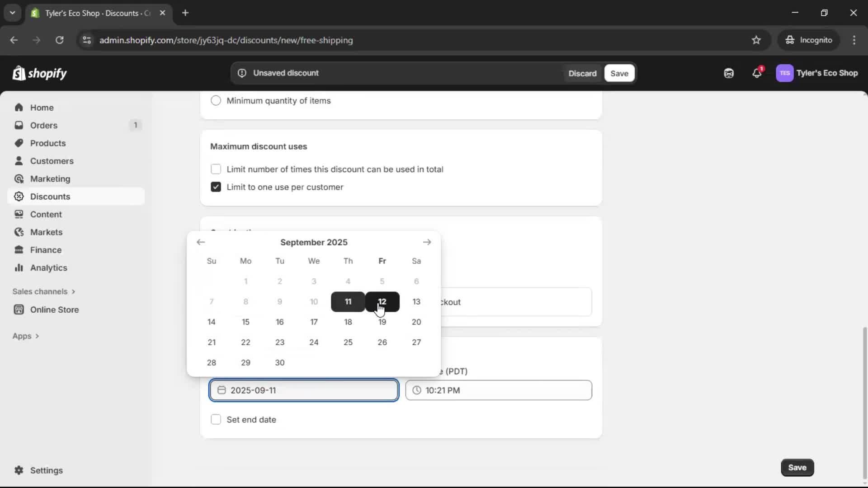Image resolution: width=868 pixels, height=488 pixels.
Task: Open the Analytics section
Action: 48,267
